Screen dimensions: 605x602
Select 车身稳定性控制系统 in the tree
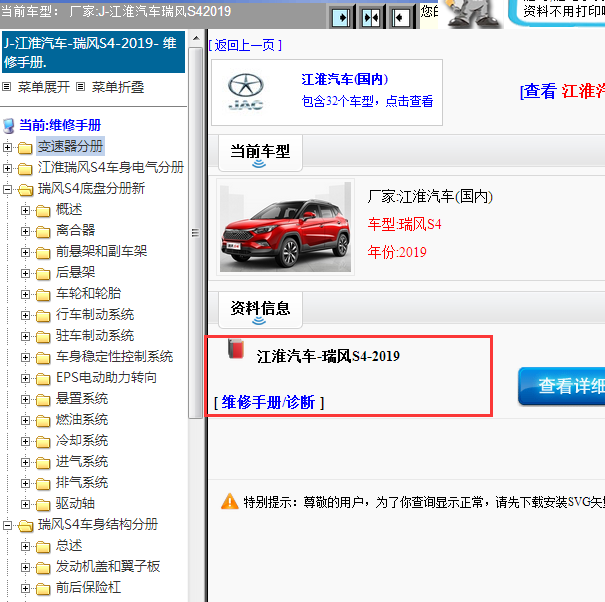coord(114,356)
